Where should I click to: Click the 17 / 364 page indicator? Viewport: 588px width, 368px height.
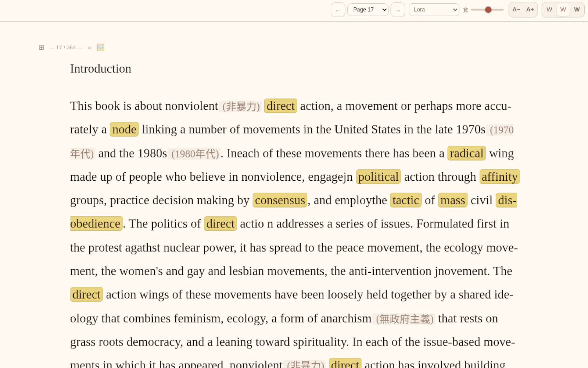(x=66, y=47)
